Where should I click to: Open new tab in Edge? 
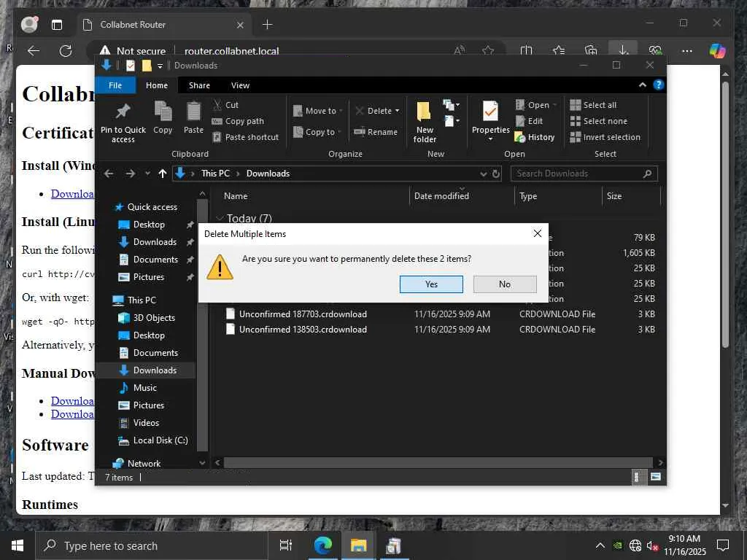(x=268, y=25)
